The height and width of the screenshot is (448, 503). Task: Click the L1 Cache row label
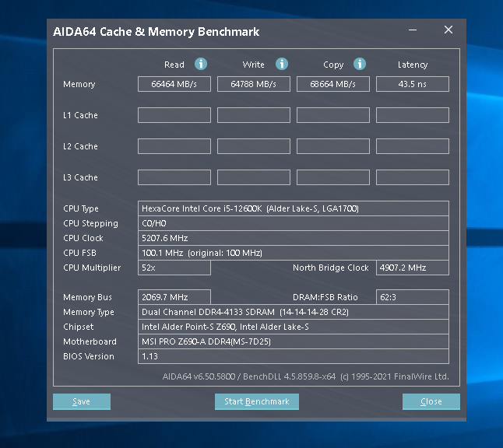point(80,115)
